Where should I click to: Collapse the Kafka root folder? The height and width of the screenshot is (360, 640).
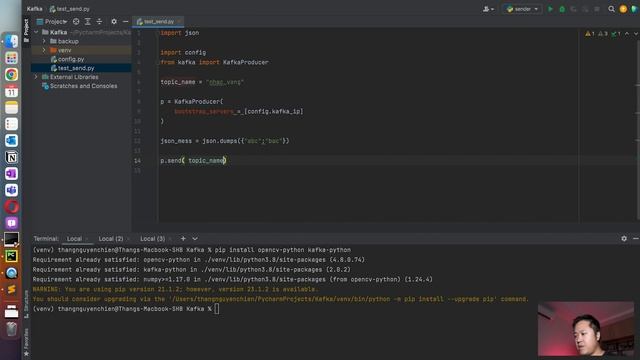point(36,32)
